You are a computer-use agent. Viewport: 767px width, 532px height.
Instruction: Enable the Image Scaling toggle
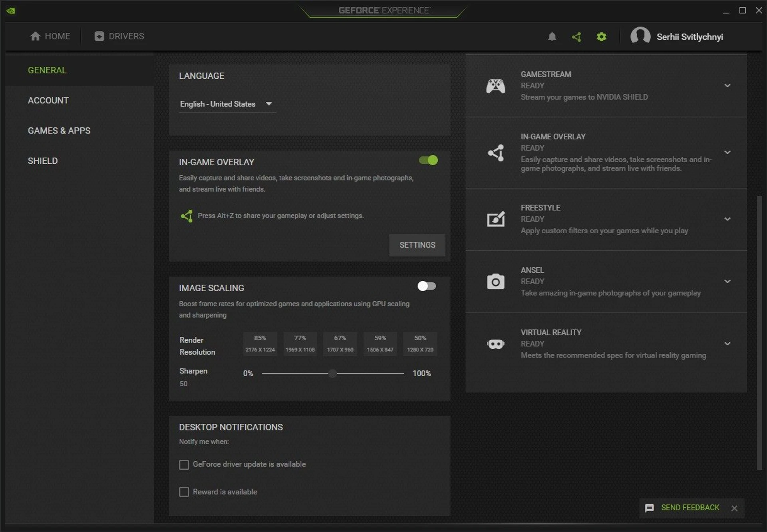tap(427, 286)
